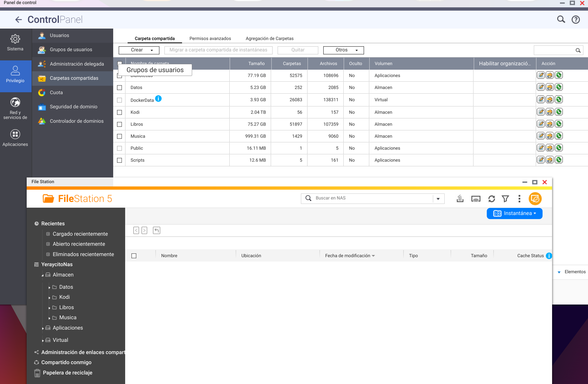
Task: Check the Musica folder checkbox
Action: (119, 136)
